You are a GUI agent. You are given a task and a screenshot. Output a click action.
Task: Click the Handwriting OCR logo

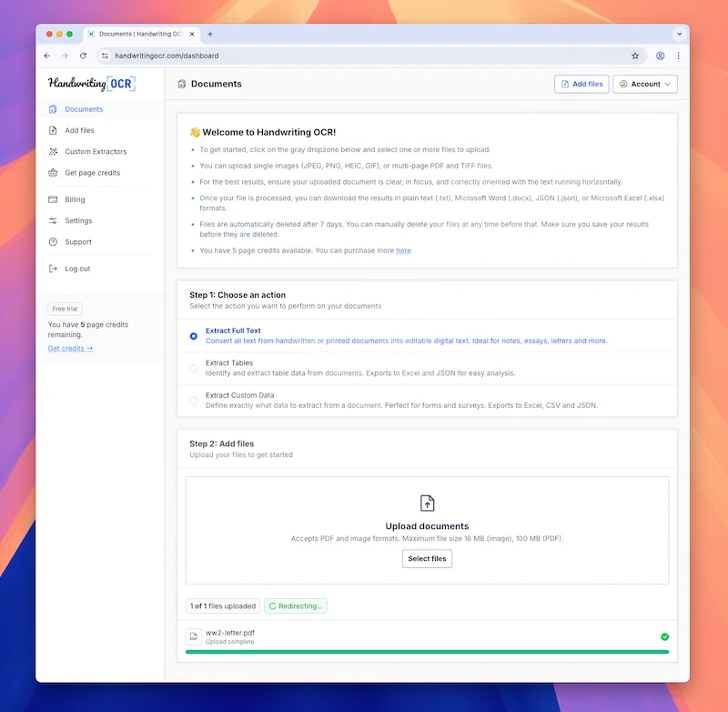tap(91, 84)
